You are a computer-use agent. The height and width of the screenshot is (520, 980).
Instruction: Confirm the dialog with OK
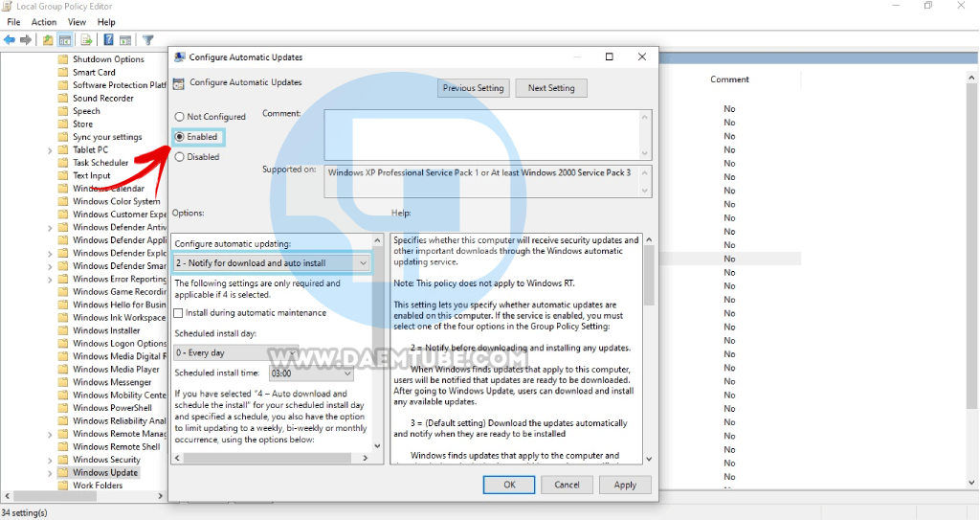(x=509, y=485)
